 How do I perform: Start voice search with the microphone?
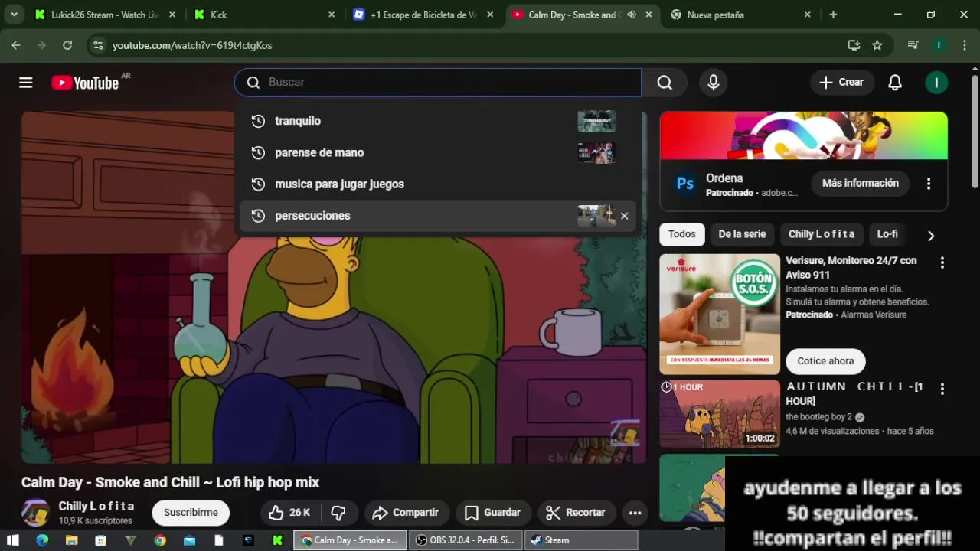[714, 83]
